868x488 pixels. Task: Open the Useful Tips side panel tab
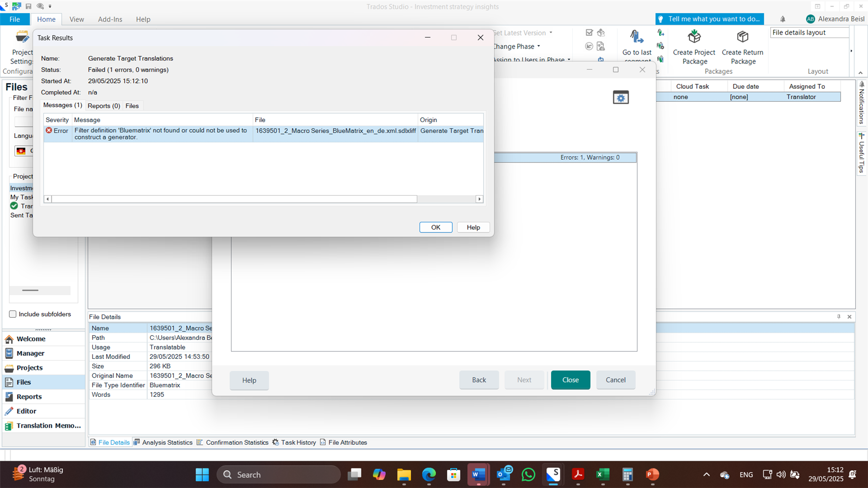tap(861, 153)
